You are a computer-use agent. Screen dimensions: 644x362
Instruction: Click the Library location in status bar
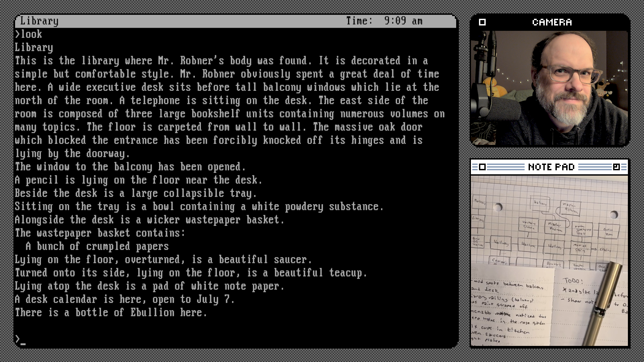[39, 21]
